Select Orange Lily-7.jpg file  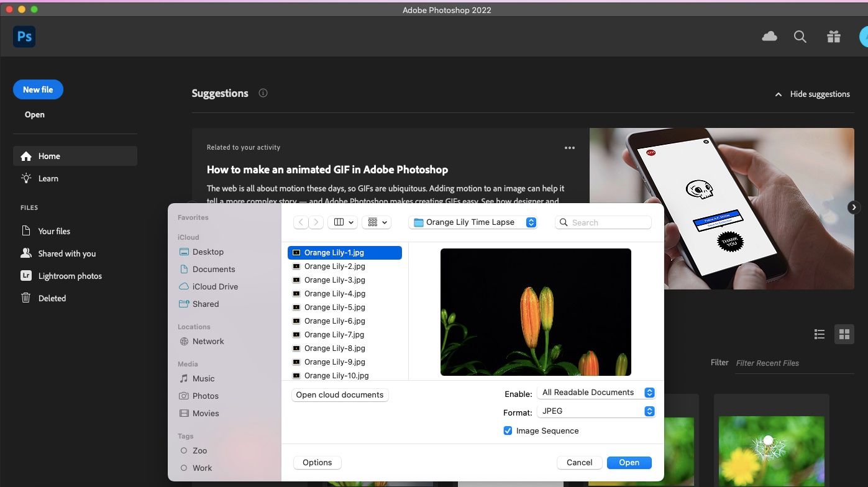coord(345,335)
